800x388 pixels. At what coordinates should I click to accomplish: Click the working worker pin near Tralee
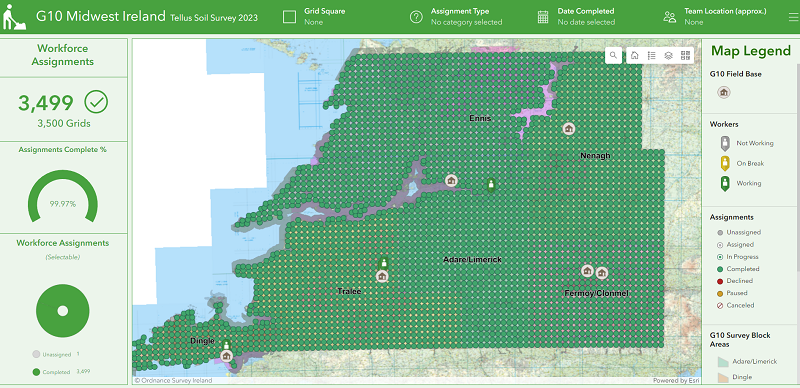[x=384, y=263]
